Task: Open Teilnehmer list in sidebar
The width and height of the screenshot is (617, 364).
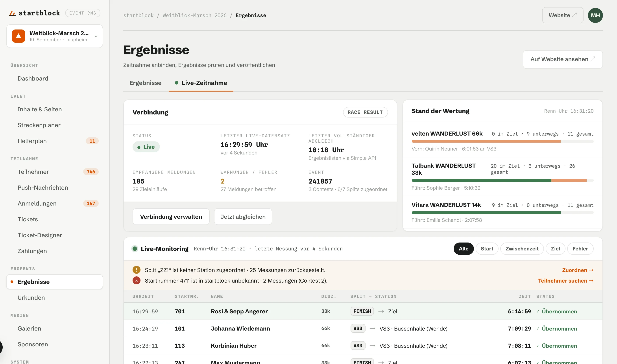Action: [x=54, y=172]
